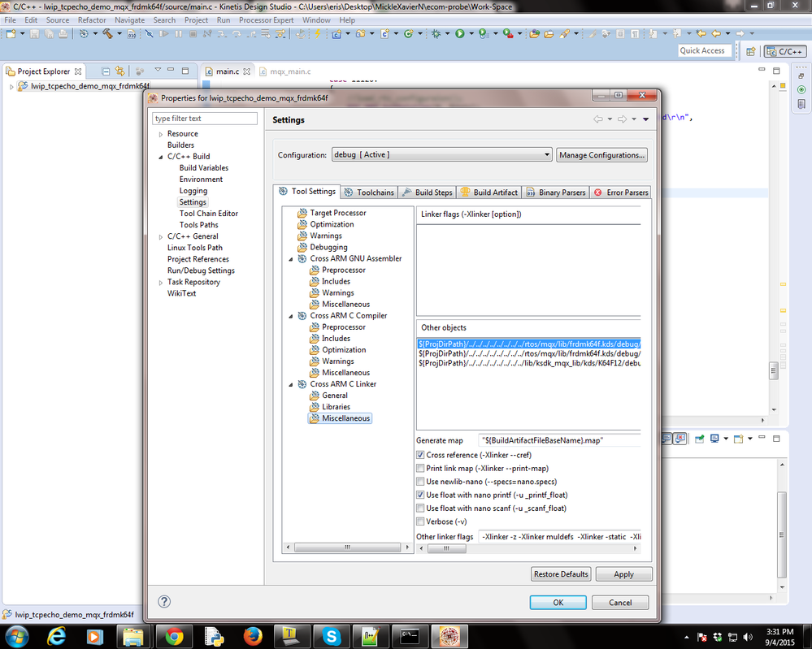812x649 pixels.
Task: Click the Other linker flags field
Action: (x=559, y=537)
